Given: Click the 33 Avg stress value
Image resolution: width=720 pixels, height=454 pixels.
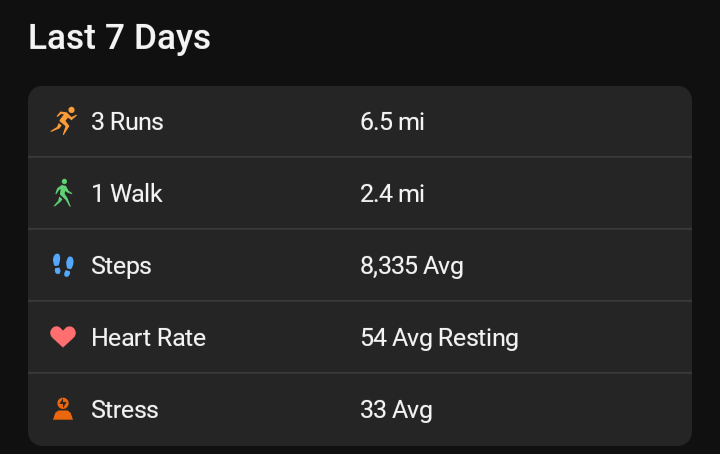Looking at the screenshot, I should coord(396,409).
